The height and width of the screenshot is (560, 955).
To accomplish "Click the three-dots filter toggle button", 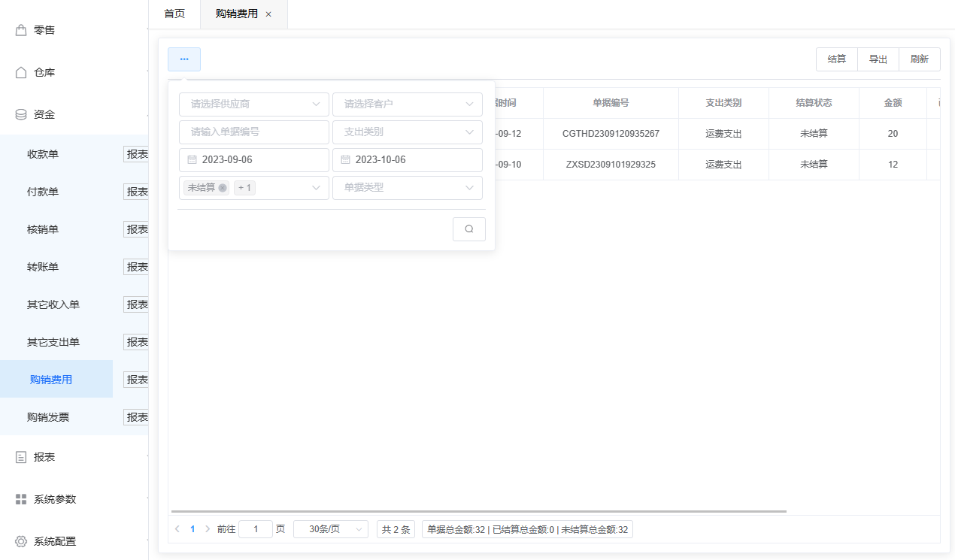I will click(x=184, y=59).
